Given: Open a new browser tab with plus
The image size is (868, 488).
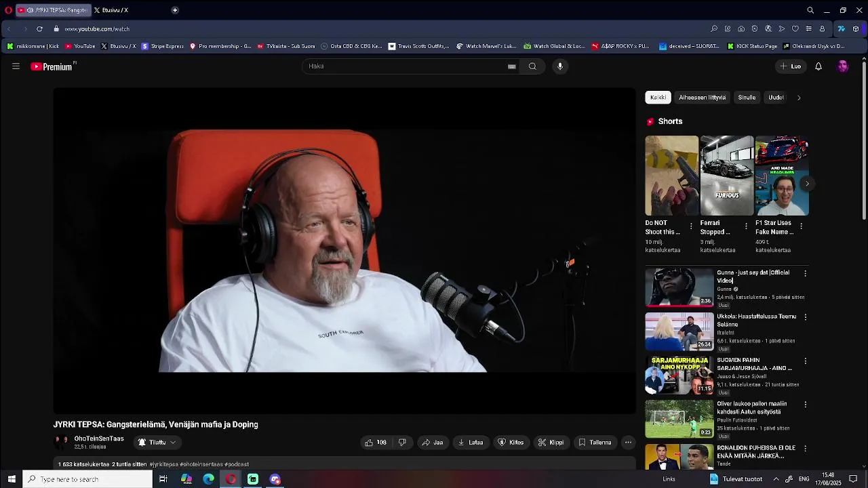Looking at the screenshot, I should 175,10.
